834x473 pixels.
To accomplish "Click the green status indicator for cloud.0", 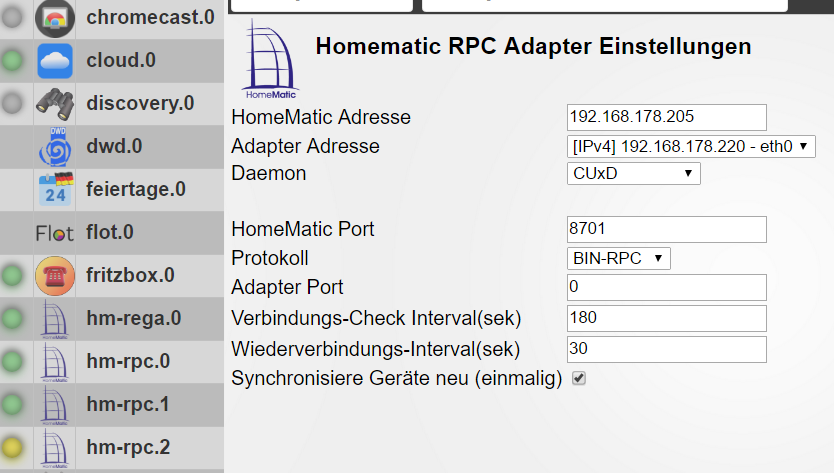I will tap(13, 61).
